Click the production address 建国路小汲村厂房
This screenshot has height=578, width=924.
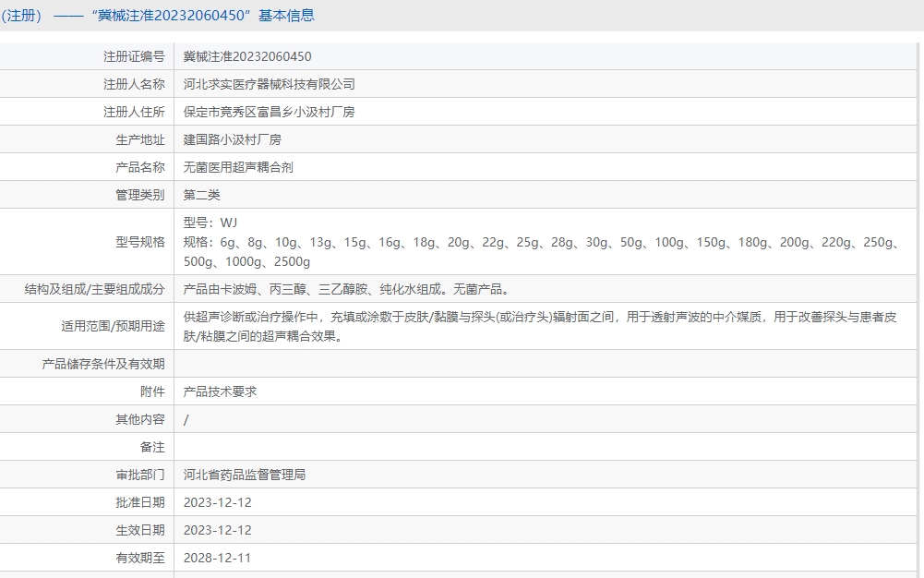(233, 139)
